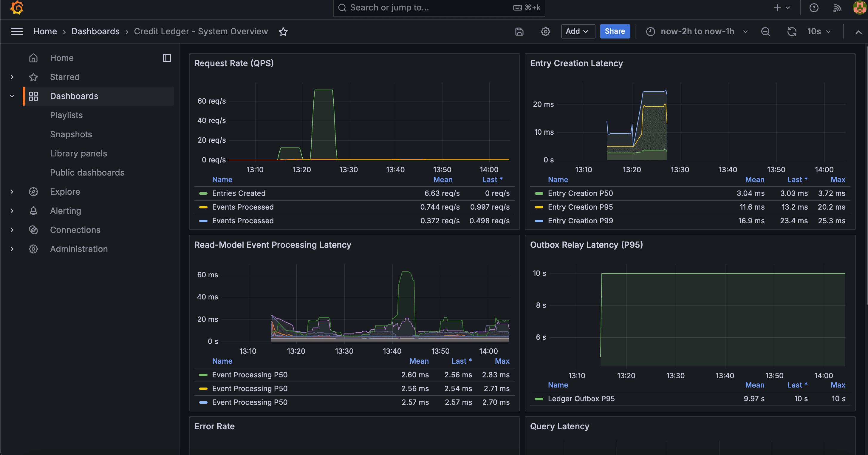The height and width of the screenshot is (455, 868).
Task: Open the time range picker now-2h to now-1h
Action: (697, 31)
